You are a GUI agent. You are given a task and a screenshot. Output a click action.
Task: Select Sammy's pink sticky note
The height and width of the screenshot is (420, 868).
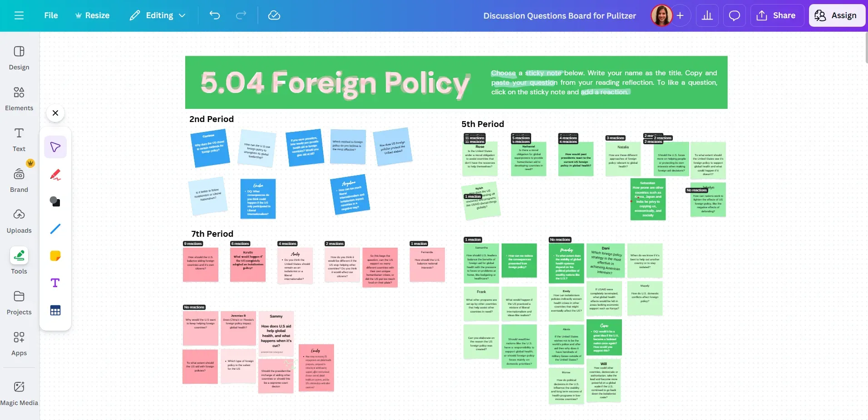click(276, 334)
